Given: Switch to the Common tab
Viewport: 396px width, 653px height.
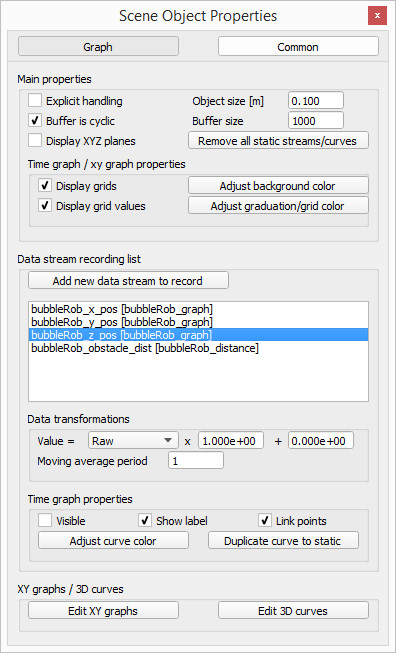Looking at the screenshot, I should (x=298, y=47).
